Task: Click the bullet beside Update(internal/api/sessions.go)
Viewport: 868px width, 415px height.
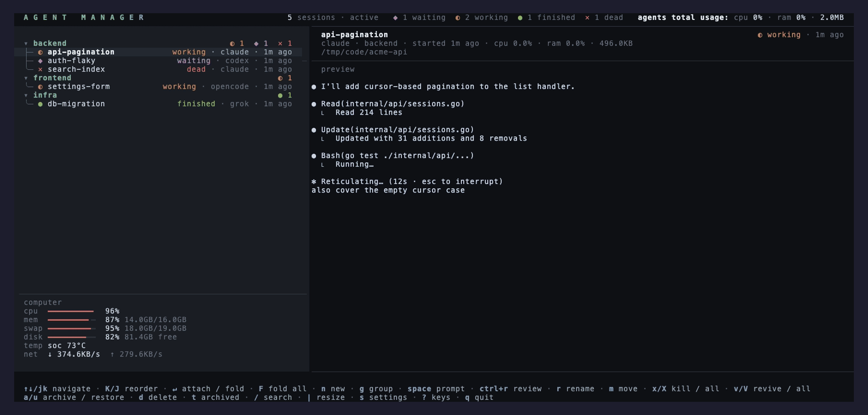Action: (314, 130)
